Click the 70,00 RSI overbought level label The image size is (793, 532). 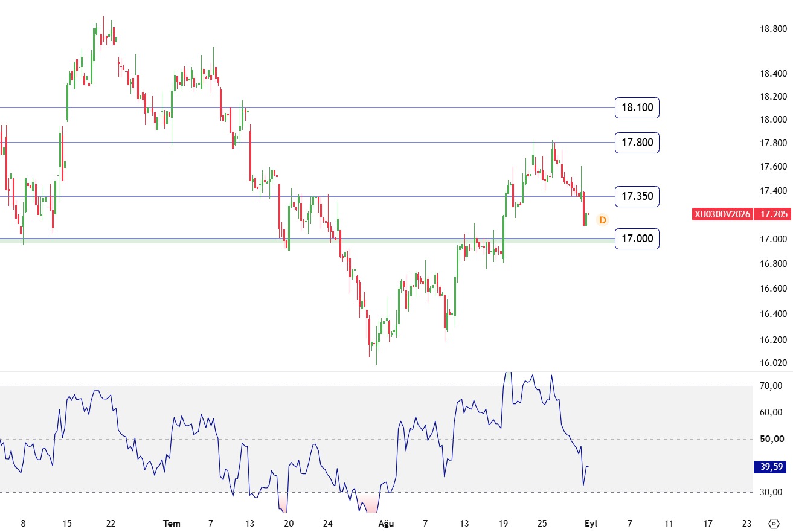pyautogui.click(x=771, y=386)
